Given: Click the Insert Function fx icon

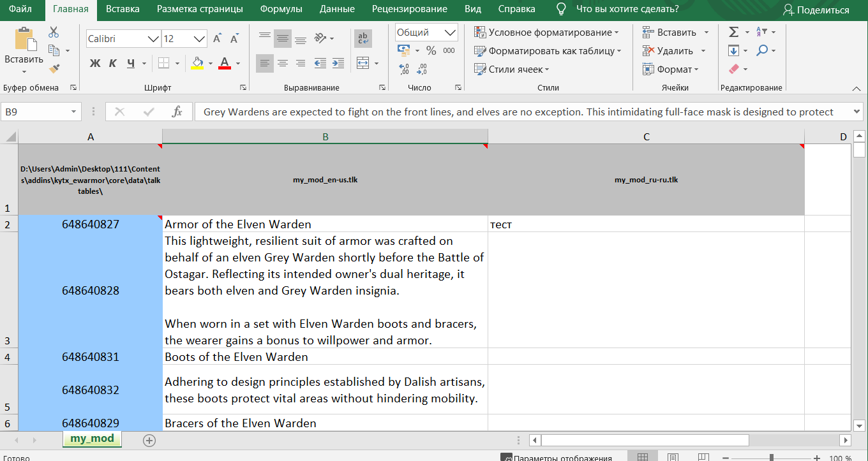Looking at the screenshot, I should pos(177,112).
